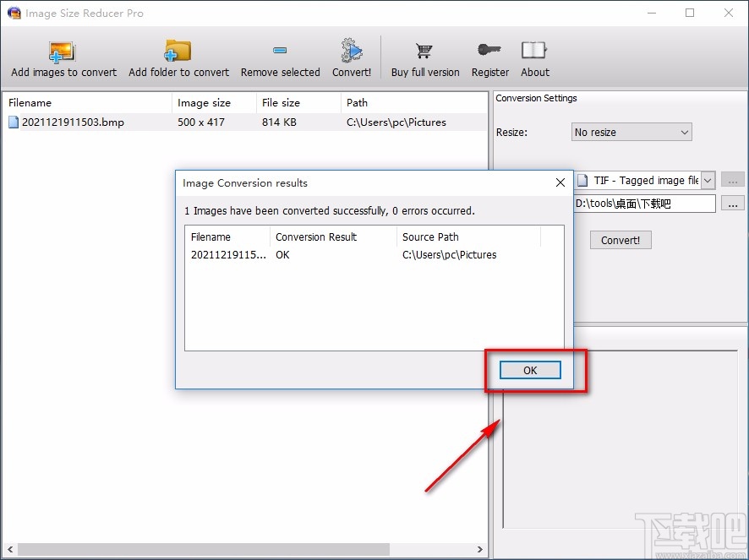
Task: Click the horizontal scrollbar right arrow
Action: pyautogui.click(x=480, y=550)
